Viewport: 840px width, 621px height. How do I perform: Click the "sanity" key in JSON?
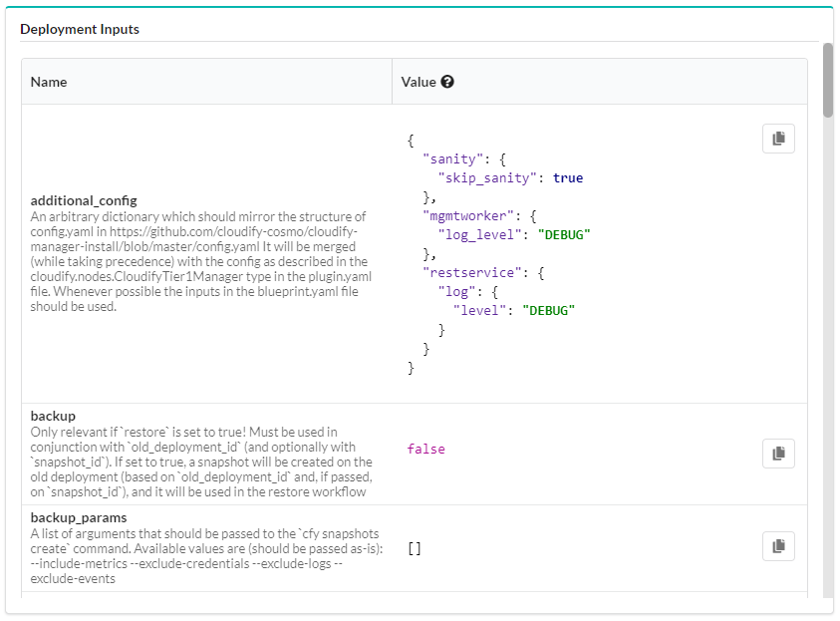pos(452,159)
